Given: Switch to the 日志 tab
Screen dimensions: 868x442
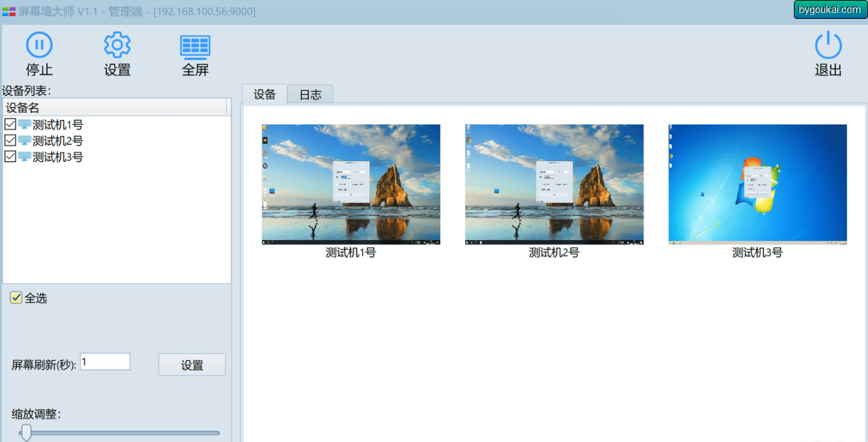Looking at the screenshot, I should (x=311, y=95).
